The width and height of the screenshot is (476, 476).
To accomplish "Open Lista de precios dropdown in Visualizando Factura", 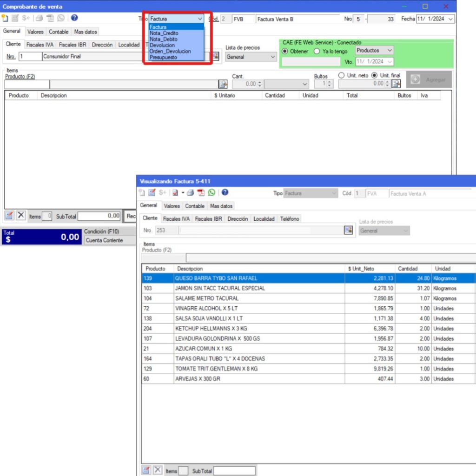I will (405, 231).
